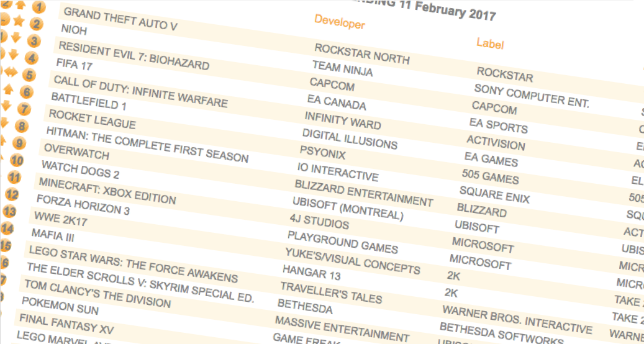Click developer TRAVELLER'S TALES
Screen dimensions: 644x344
coord(330,292)
